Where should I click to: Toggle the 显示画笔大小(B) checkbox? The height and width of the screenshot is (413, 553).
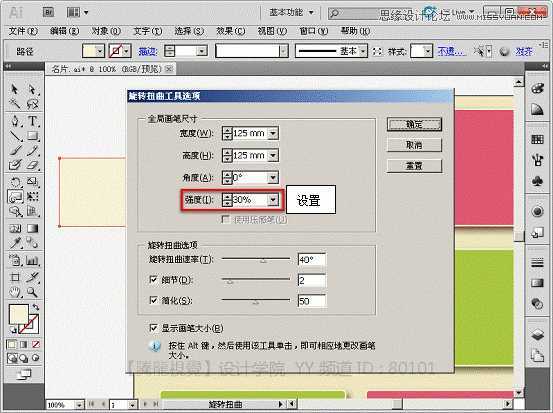[x=153, y=328]
